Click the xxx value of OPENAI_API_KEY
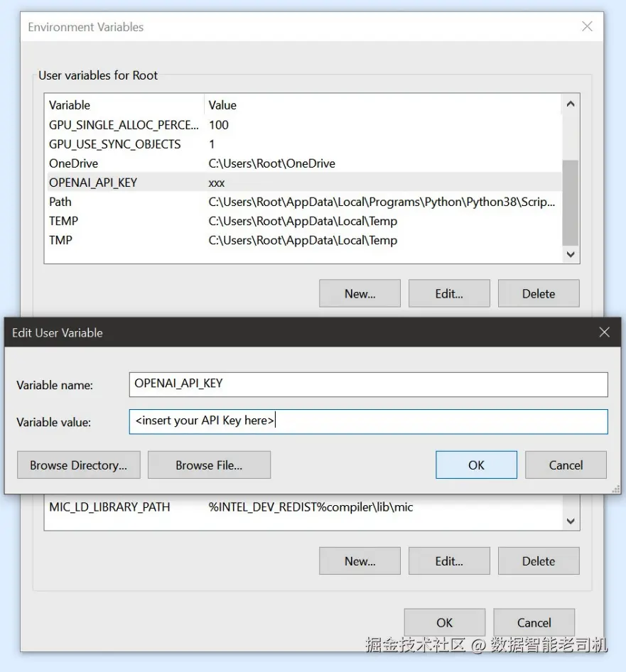The image size is (626, 672). 217,183
